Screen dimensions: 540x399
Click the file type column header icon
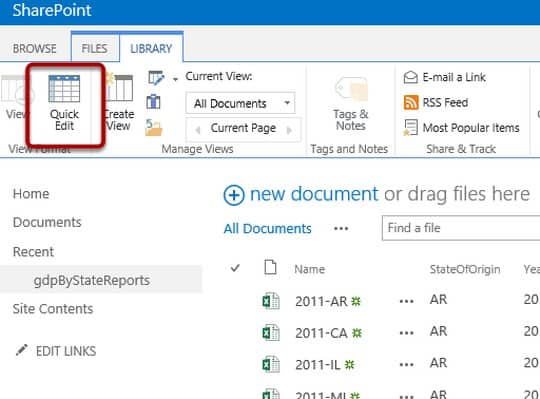pyautogui.click(x=270, y=267)
